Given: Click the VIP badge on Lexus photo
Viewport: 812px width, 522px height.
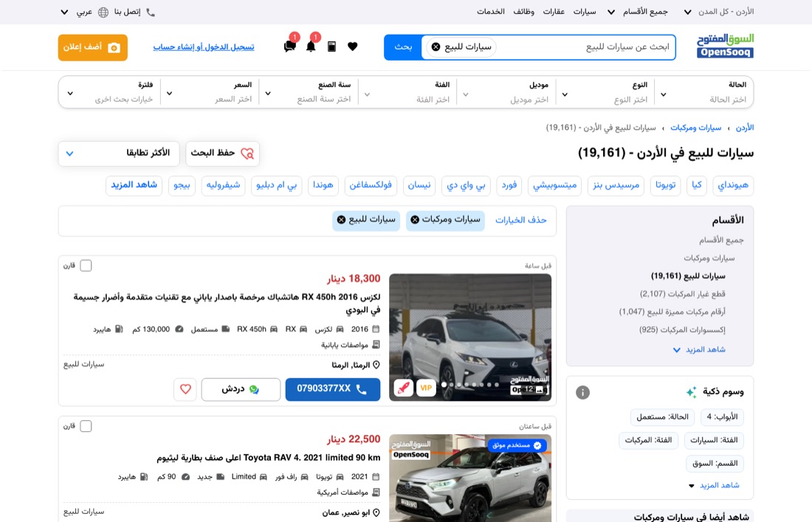Looking at the screenshot, I should click(x=426, y=388).
